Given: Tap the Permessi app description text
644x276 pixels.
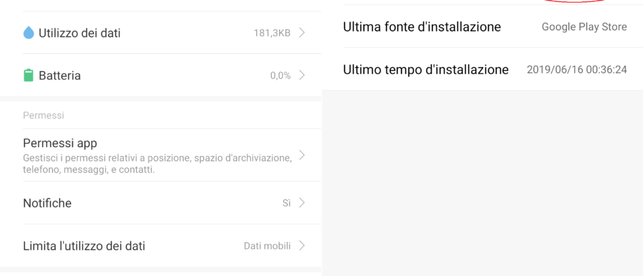Looking at the screenshot, I should [156, 164].
